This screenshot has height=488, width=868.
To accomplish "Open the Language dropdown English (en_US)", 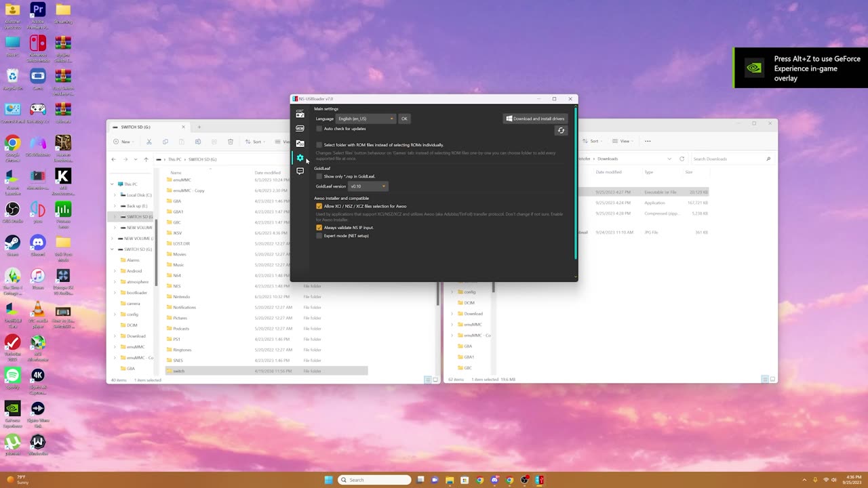I will coord(366,119).
